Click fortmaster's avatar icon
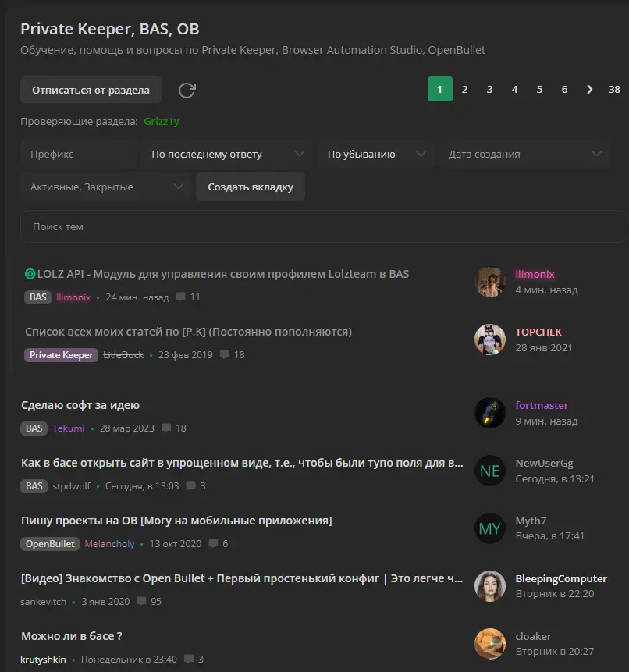Image resolution: width=629 pixels, height=672 pixels. (490, 413)
